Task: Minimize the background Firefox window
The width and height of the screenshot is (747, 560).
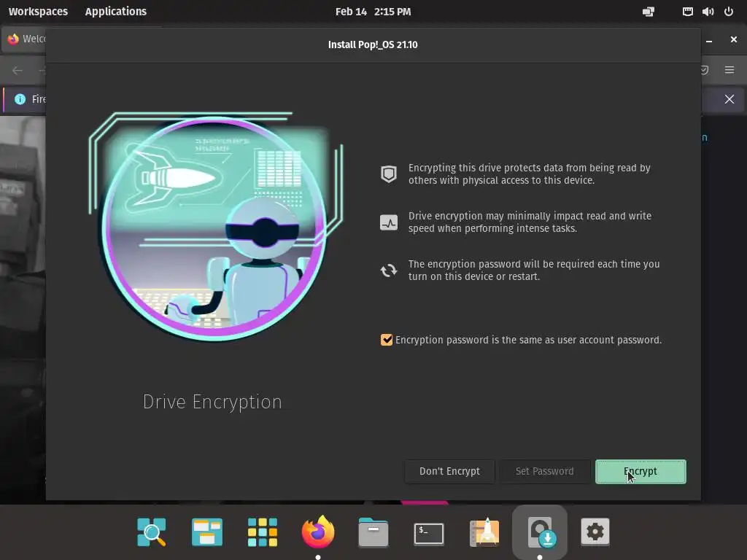Action: (709, 41)
